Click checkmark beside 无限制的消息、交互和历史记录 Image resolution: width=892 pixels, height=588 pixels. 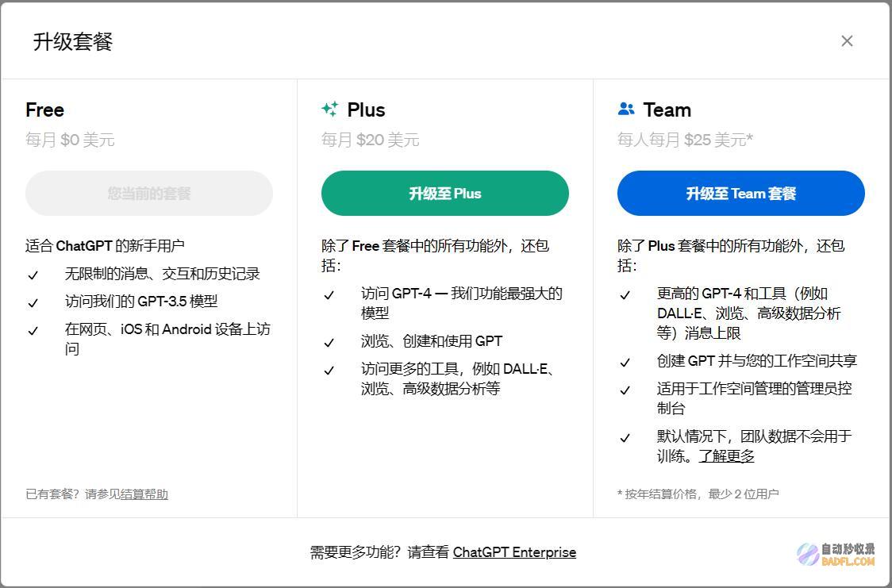coord(33,275)
